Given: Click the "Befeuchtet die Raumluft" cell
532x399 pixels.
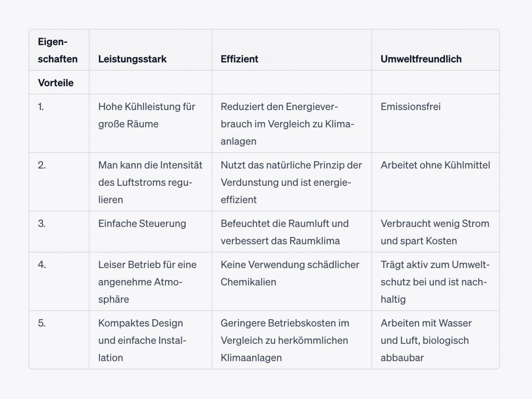Looking at the screenshot, I should (x=284, y=232).
